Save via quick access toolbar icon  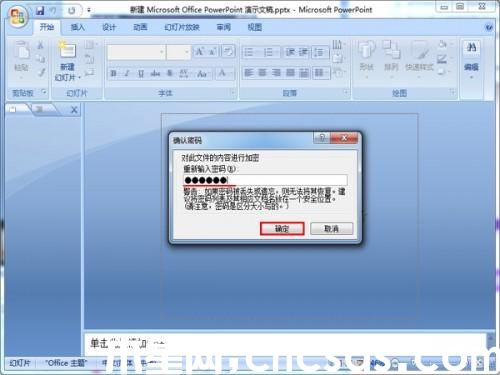pos(40,11)
